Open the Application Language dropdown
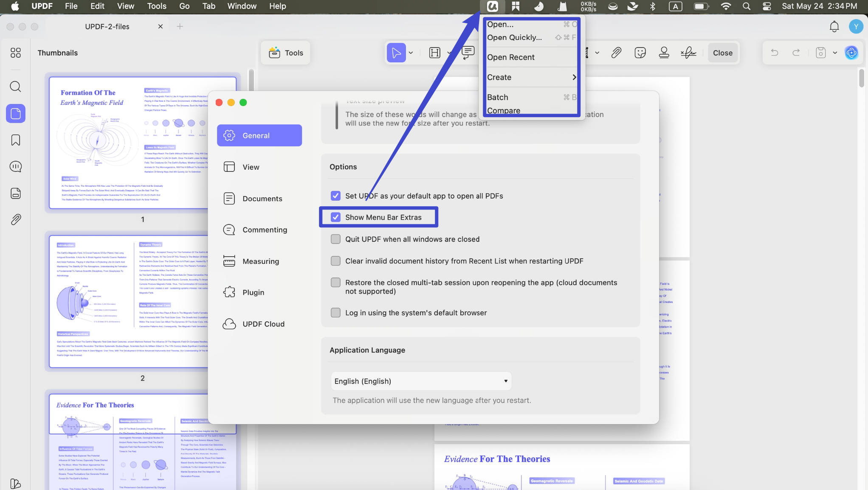 421,381
